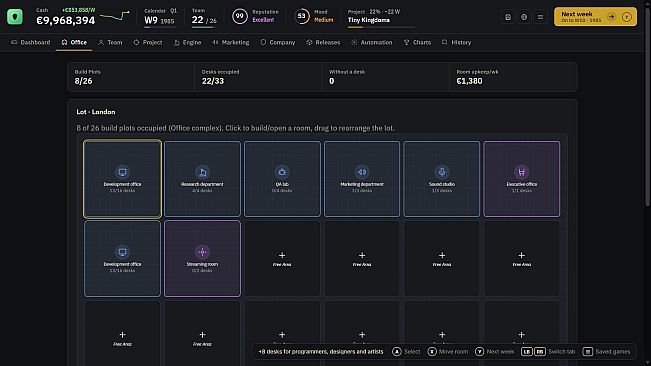Open the Research department room

(x=202, y=179)
